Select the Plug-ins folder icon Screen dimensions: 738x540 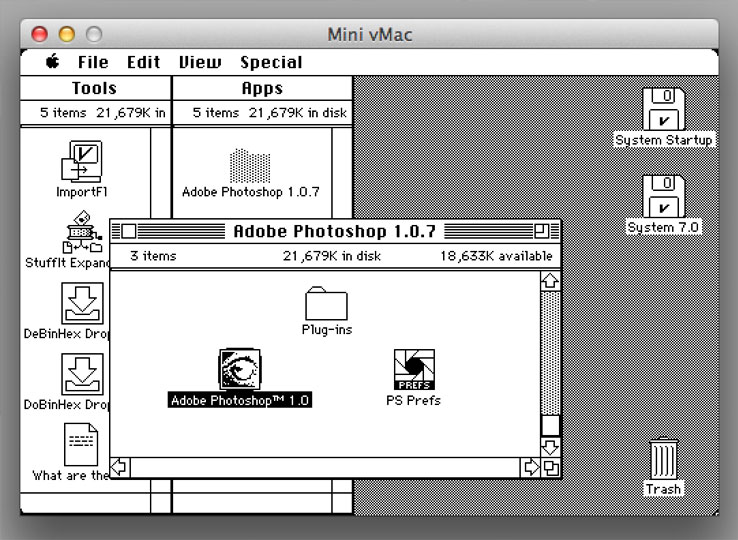click(x=326, y=304)
